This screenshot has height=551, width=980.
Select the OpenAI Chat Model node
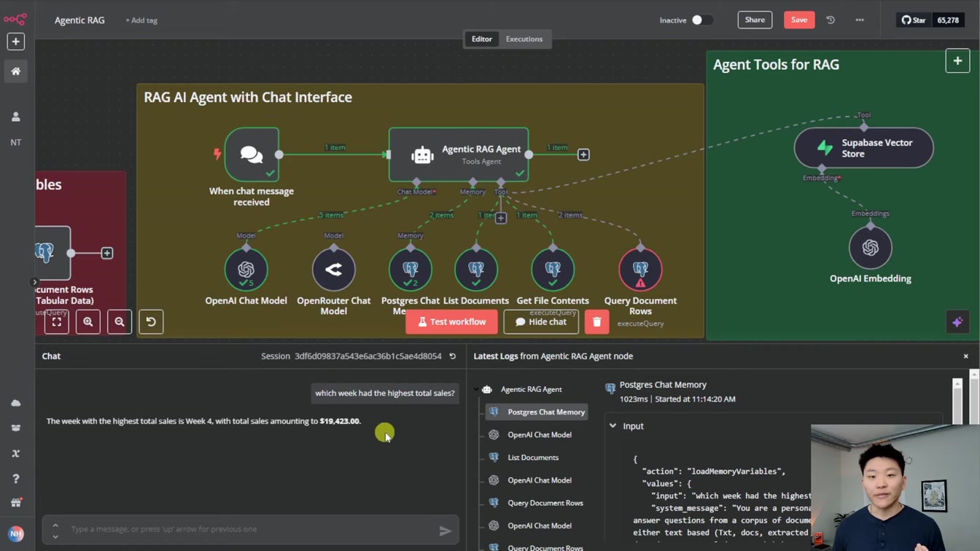(246, 270)
